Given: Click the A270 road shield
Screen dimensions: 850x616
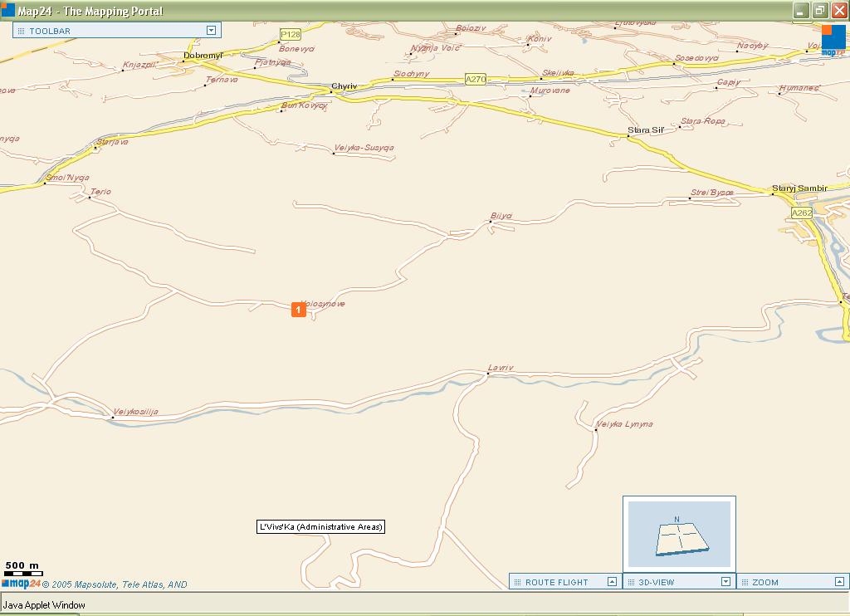Looking at the screenshot, I should coord(475,80).
